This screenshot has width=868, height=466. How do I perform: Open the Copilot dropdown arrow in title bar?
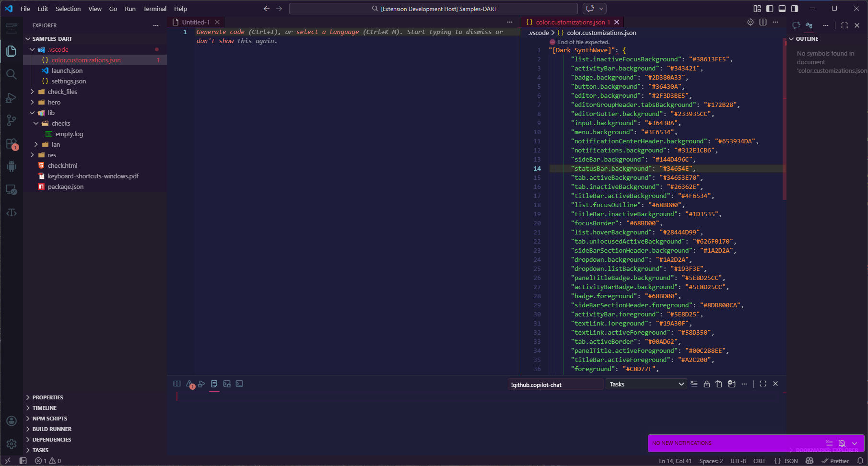coord(601,9)
